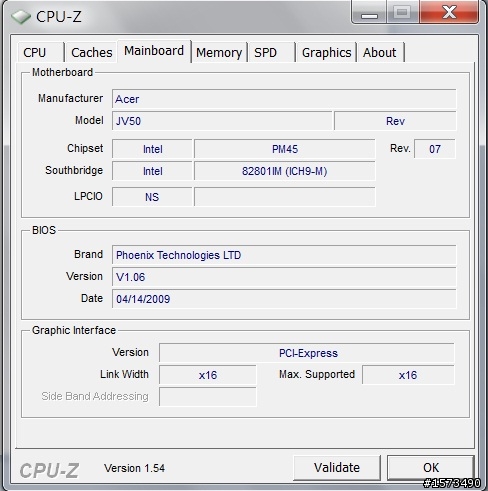
Task: Click the Link Width x16 field
Action: [x=208, y=375]
